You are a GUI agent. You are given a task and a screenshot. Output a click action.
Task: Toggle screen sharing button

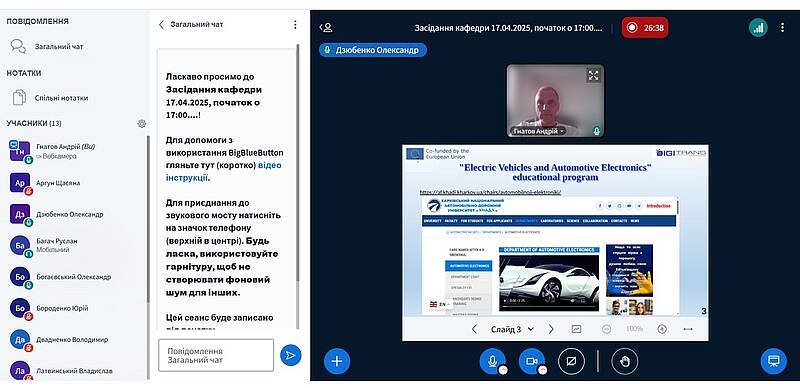[571, 361]
